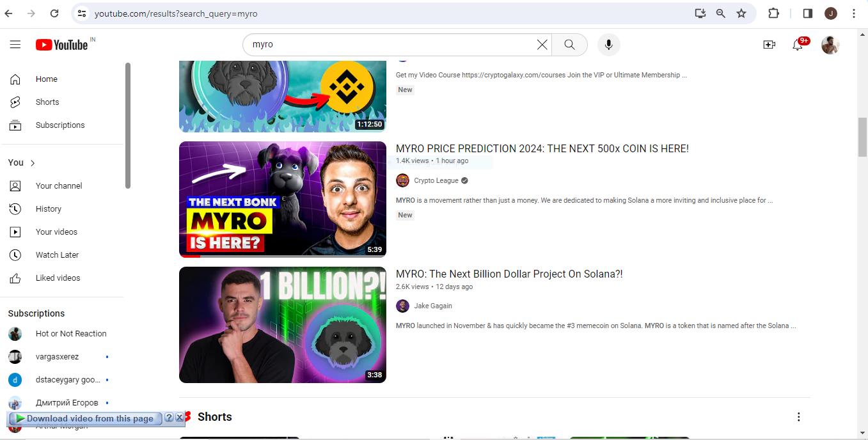Click the sidebar scrollbar thumb
The width and height of the screenshot is (868, 440).
coord(128,125)
